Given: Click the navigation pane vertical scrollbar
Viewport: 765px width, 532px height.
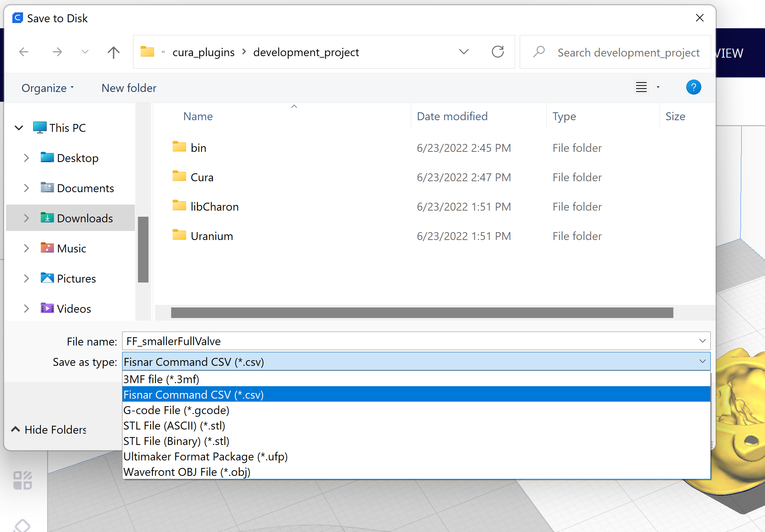Looking at the screenshot, I should tap(143, 249).
